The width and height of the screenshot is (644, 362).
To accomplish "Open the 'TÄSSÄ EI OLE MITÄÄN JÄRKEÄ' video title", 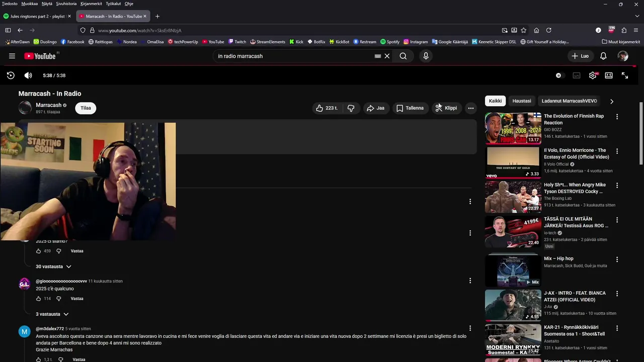I will 576,222.
